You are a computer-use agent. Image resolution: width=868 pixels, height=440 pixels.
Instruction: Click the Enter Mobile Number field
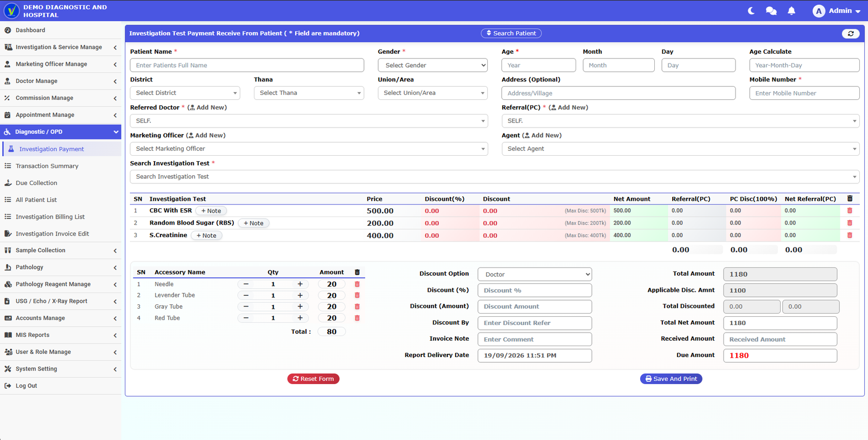(805, 93)
